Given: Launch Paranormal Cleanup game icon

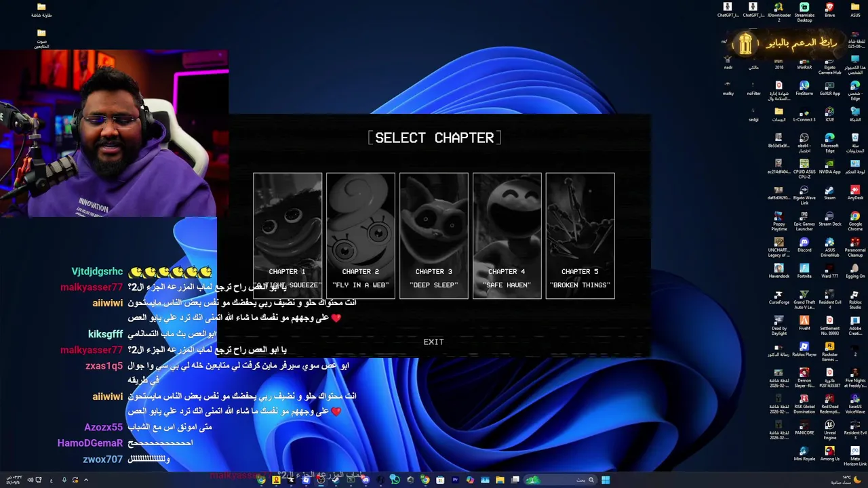Looking at the screenshot, I should click(x=855, y=247).
